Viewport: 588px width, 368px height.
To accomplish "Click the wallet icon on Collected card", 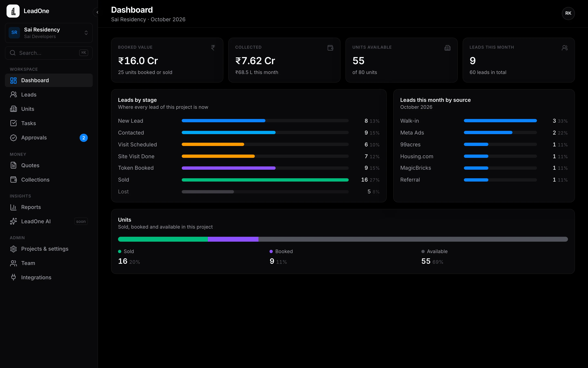I will click(330, 48).
